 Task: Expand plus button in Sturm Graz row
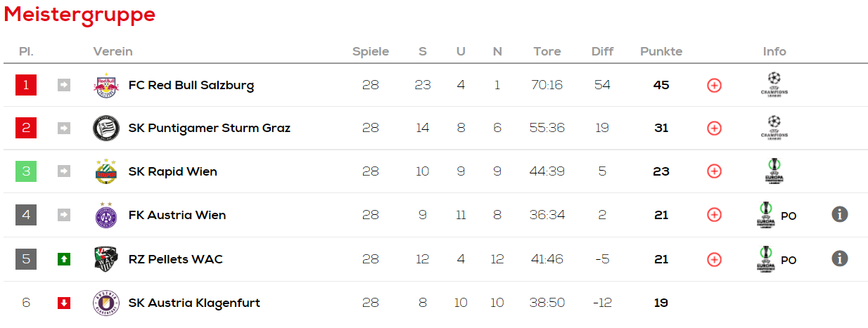(x=714, y=128)
